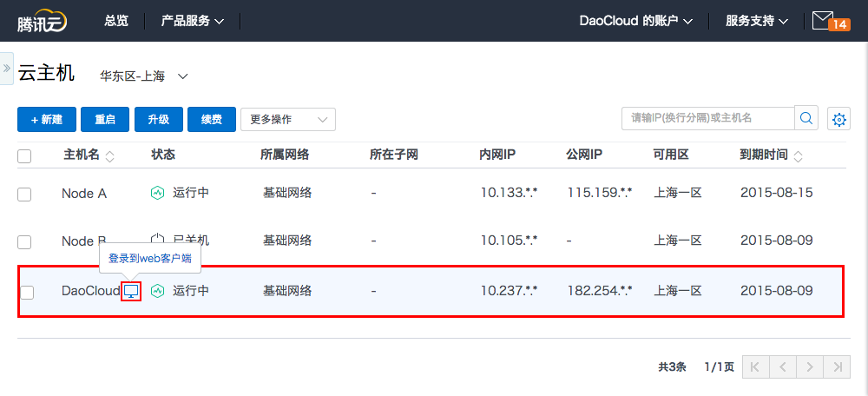
Task: Open the gear column settings
Action: [839, 119]
